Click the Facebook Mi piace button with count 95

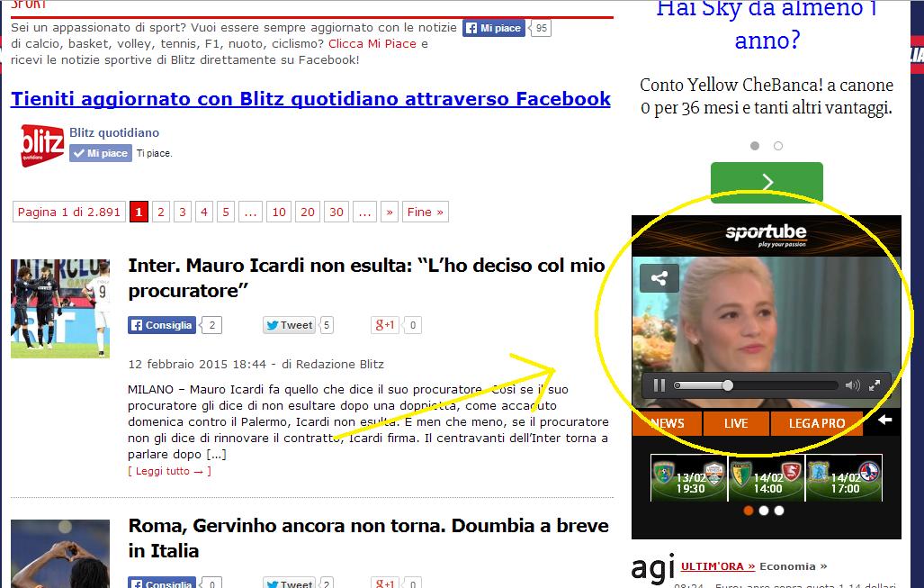(x=493, y=28)
